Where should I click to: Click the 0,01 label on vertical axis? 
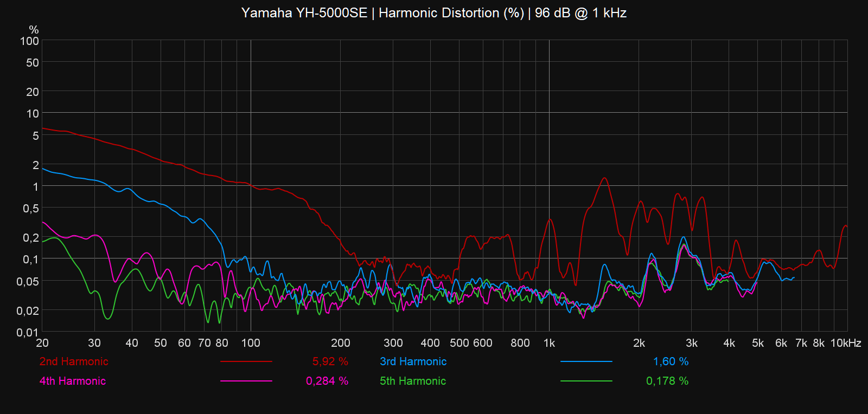[28, 332]
